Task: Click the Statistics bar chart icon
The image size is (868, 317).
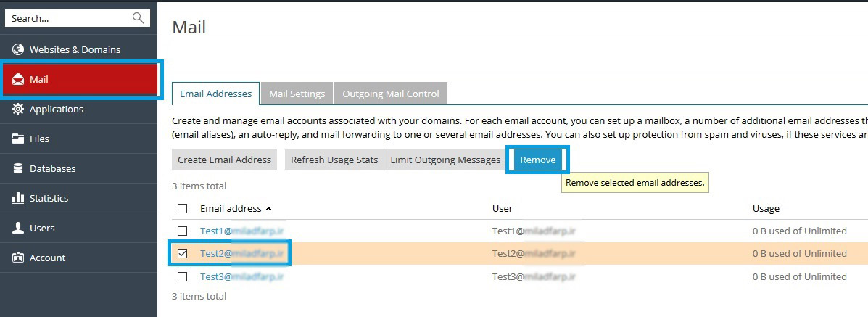Action: pyautogui.click(x=18, y=198)
